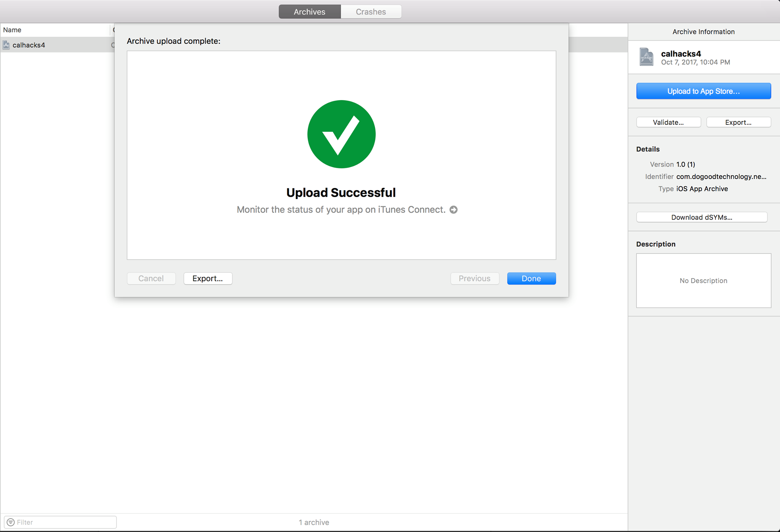Screen dimensions: 780x532
Task: Click Export in the upload dialog
Action: click(x=208, y=279)
